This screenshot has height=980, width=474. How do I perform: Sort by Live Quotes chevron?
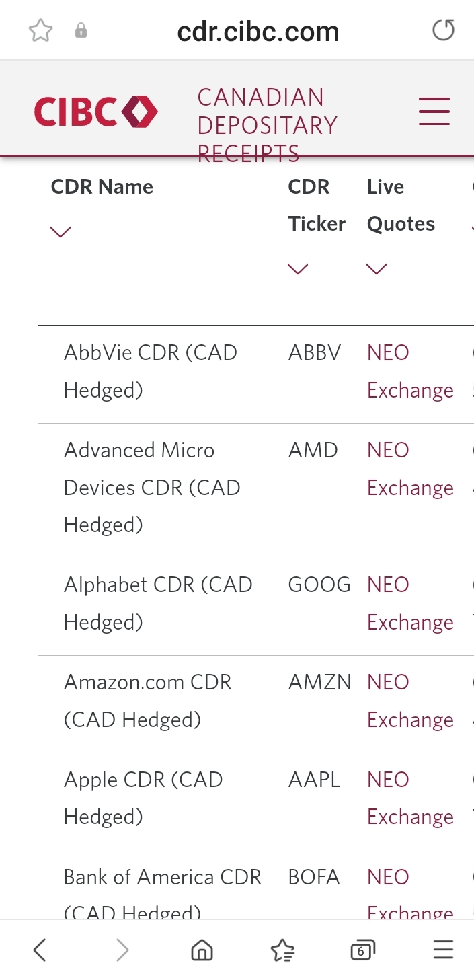pyautogui.click(x=377, y=269)
